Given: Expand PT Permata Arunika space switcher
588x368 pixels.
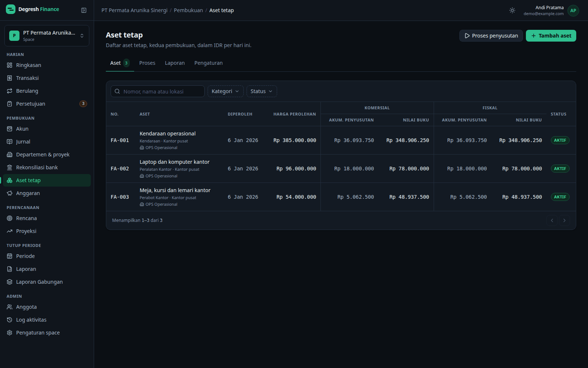Looking at the screenshot, I should click(47, 36).
